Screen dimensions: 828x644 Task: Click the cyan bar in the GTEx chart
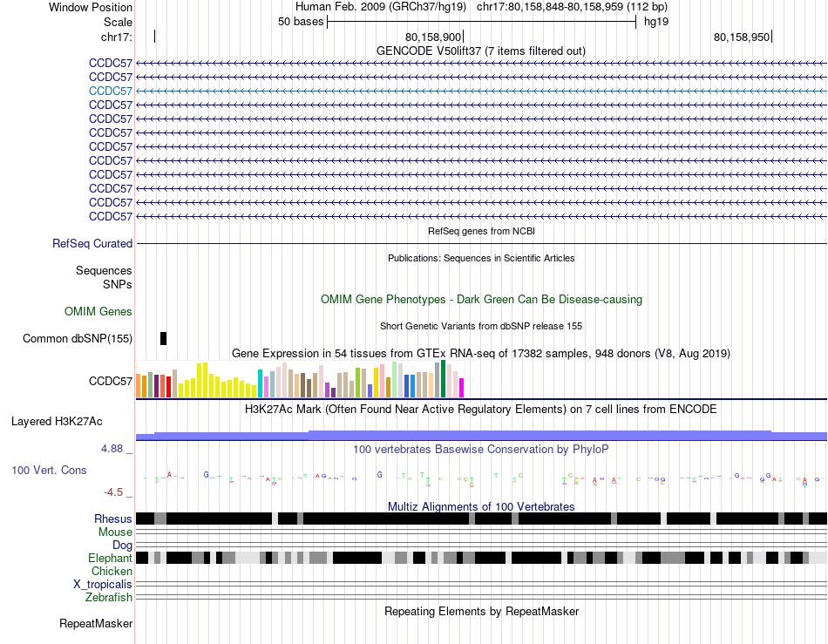(261, 383)
